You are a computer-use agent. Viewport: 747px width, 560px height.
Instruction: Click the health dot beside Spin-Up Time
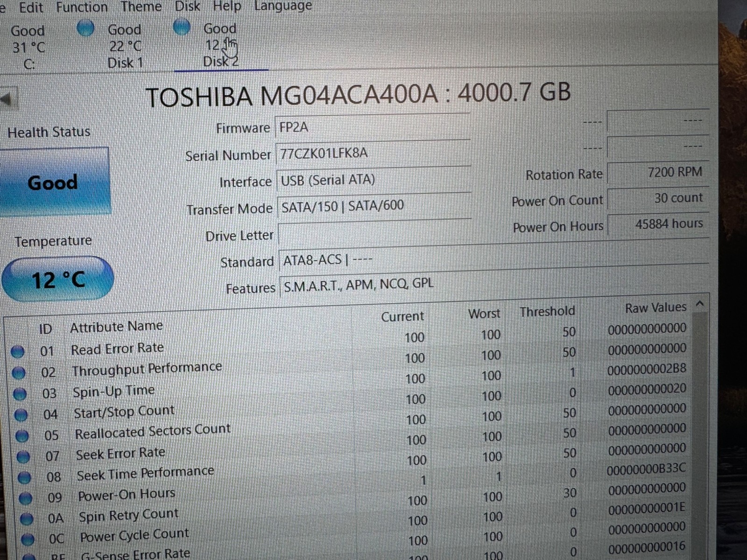(x=20, y=394)
